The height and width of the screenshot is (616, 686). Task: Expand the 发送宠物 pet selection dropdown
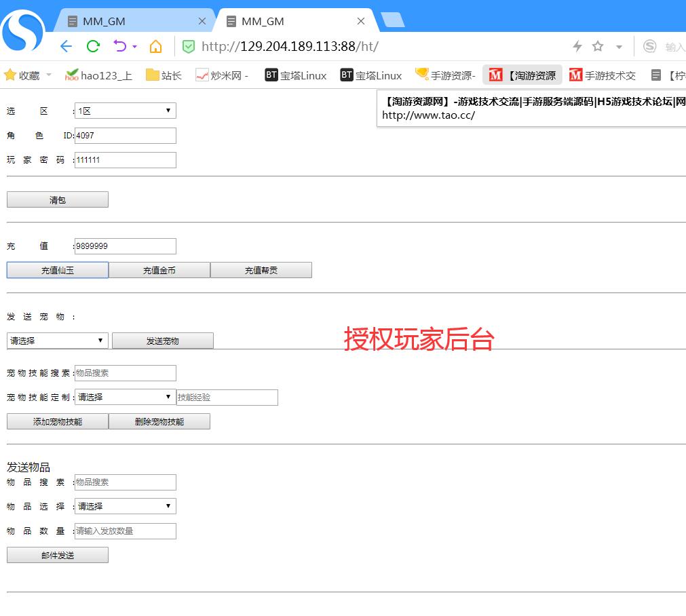(x=57, y=341)
